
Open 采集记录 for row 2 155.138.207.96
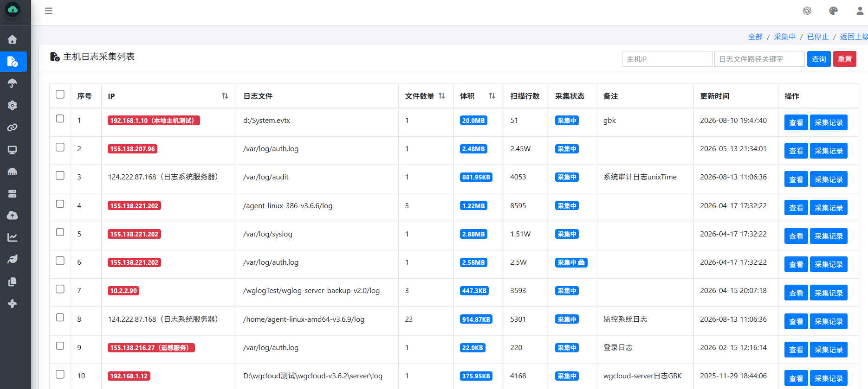tap(829, 151)
